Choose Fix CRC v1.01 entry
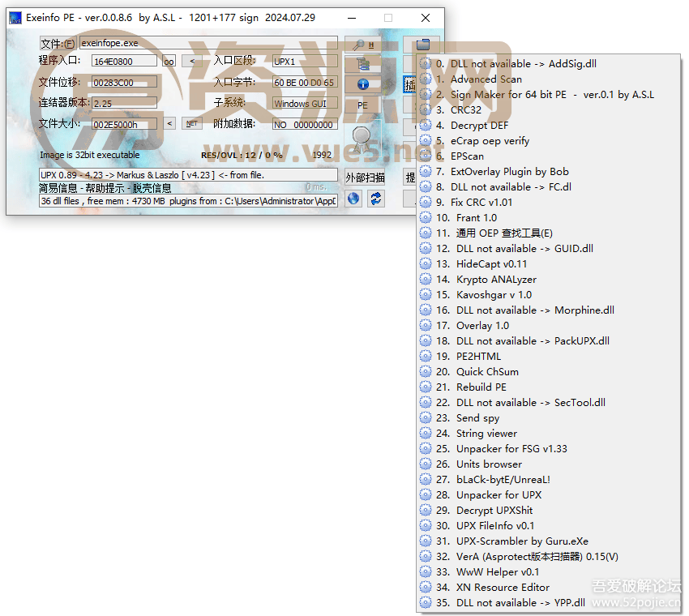This screenshot has width=689, height=616. click(x=548, y=202)
